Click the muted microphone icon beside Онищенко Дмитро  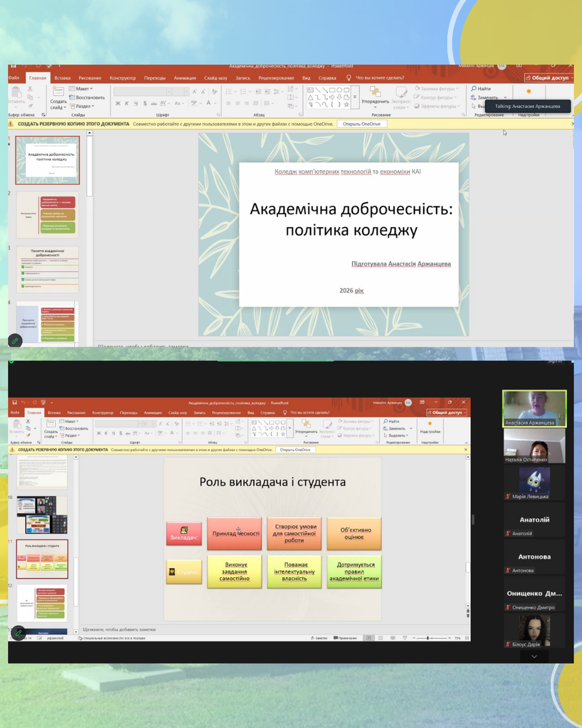(x=508, y=608)
